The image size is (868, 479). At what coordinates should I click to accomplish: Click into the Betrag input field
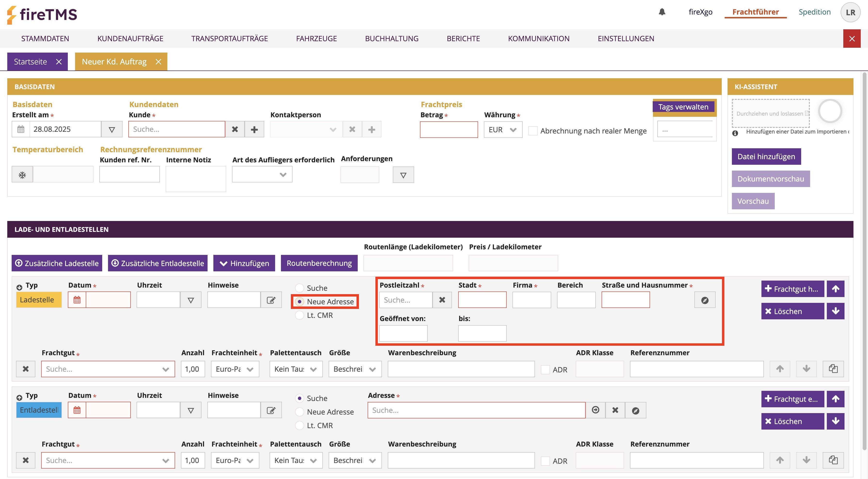coord(449,130)
